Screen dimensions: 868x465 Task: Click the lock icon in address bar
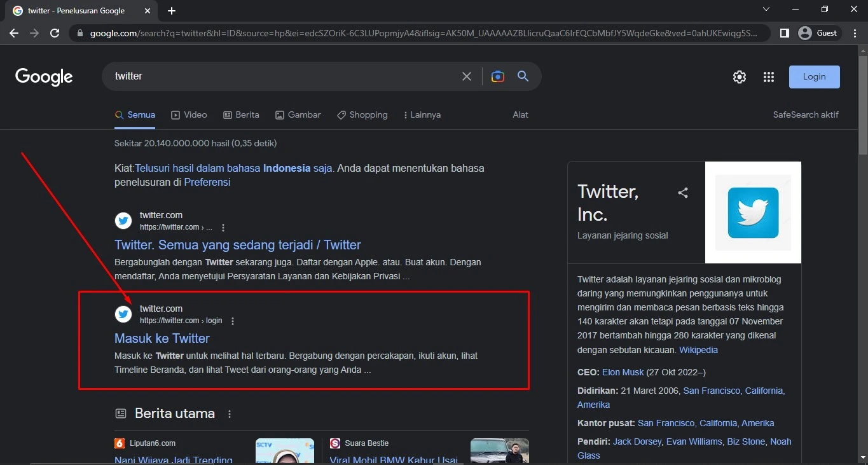(79, 33)
